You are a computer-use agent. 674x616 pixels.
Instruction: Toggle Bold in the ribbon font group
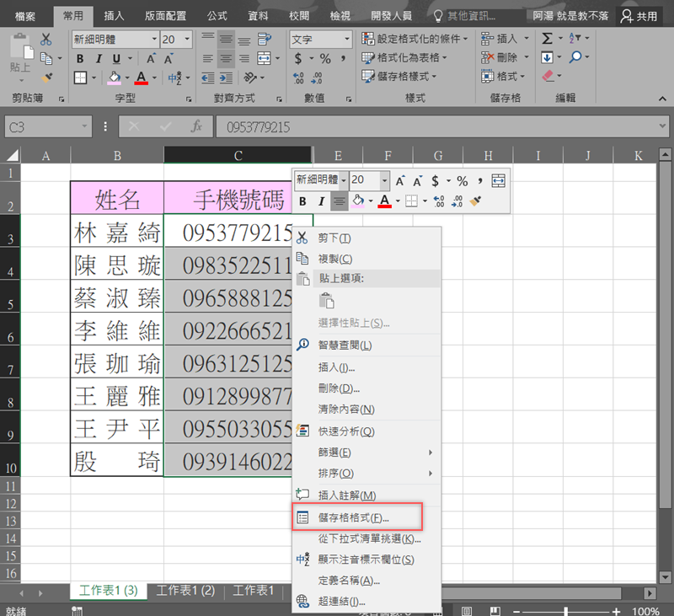coord(80,59)
